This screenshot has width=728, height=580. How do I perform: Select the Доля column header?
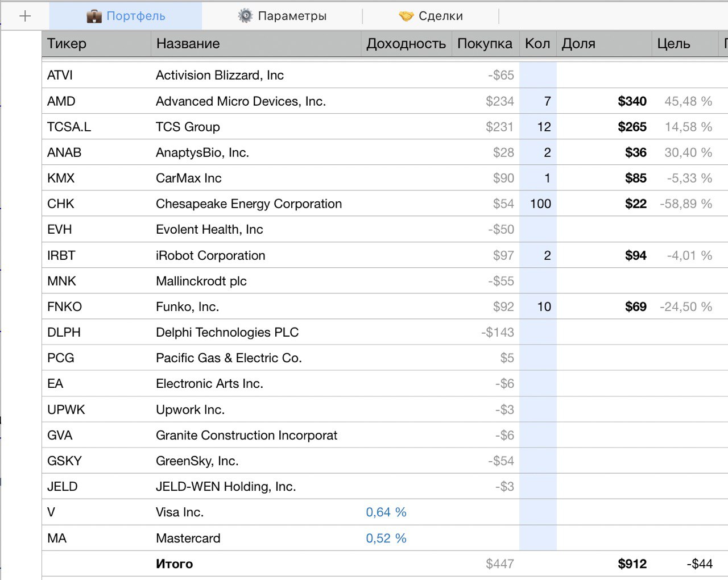point(604,44)
